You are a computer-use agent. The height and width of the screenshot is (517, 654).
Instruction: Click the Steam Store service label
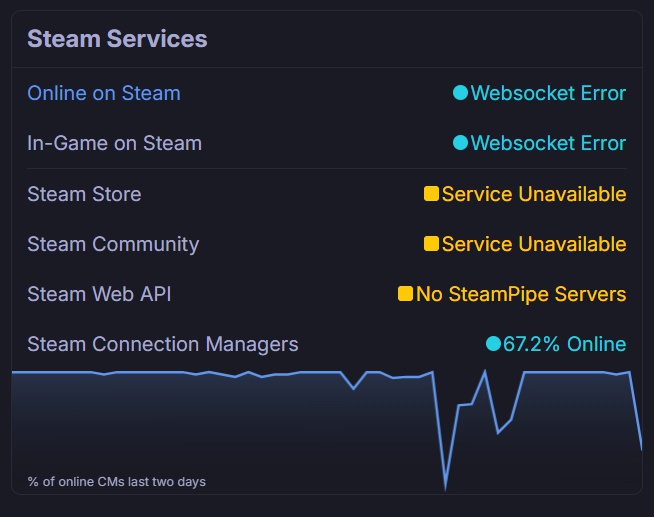point(84,194)
